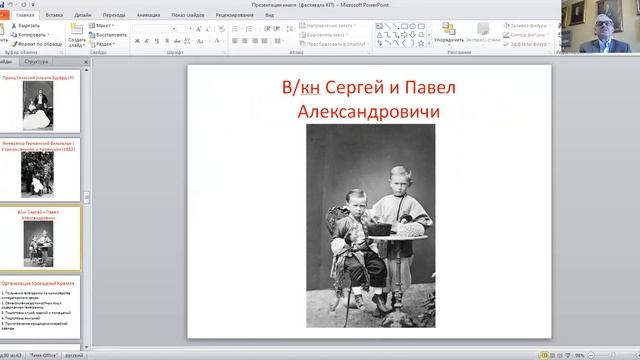Screen dimensions: 640x360
Task: Open the Вид (View) ribbon tab
Action: (269, 15)
